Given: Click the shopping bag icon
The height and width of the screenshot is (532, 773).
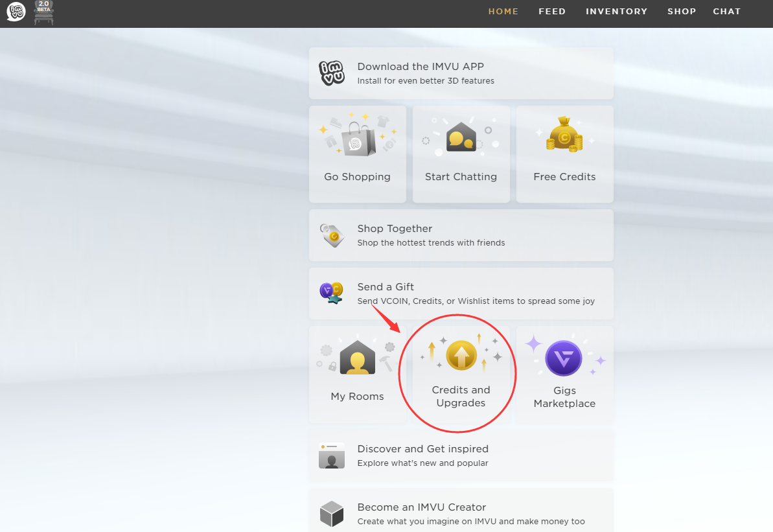Looking at the screenshot, I should tap(358, 139).
